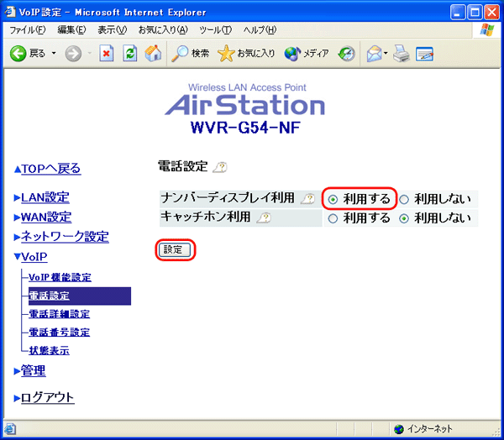This screenshot has width=504, height=440.
Task: Close the Internet Explorer window
Action: pos(491,13)
